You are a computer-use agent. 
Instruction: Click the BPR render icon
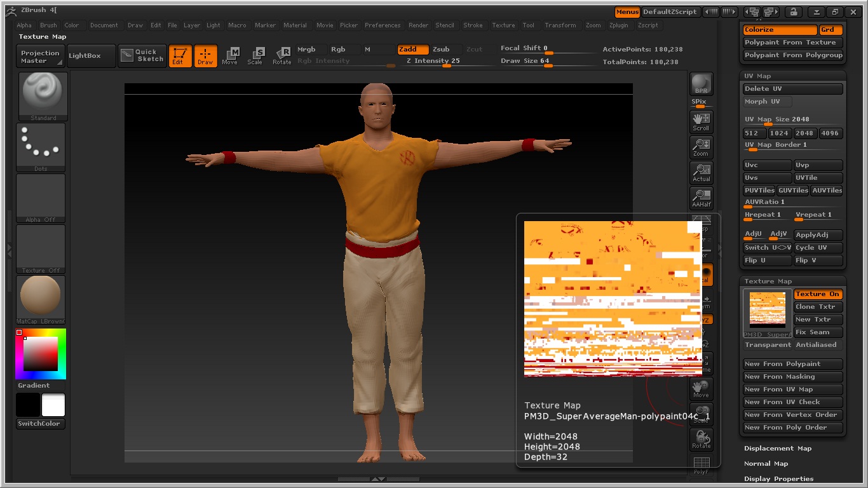click(x=702, y=84)
